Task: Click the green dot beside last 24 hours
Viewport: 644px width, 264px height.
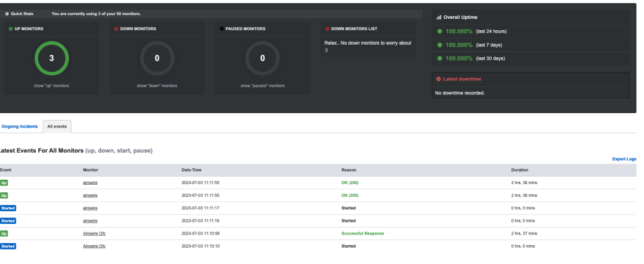Action: (440, 31)
